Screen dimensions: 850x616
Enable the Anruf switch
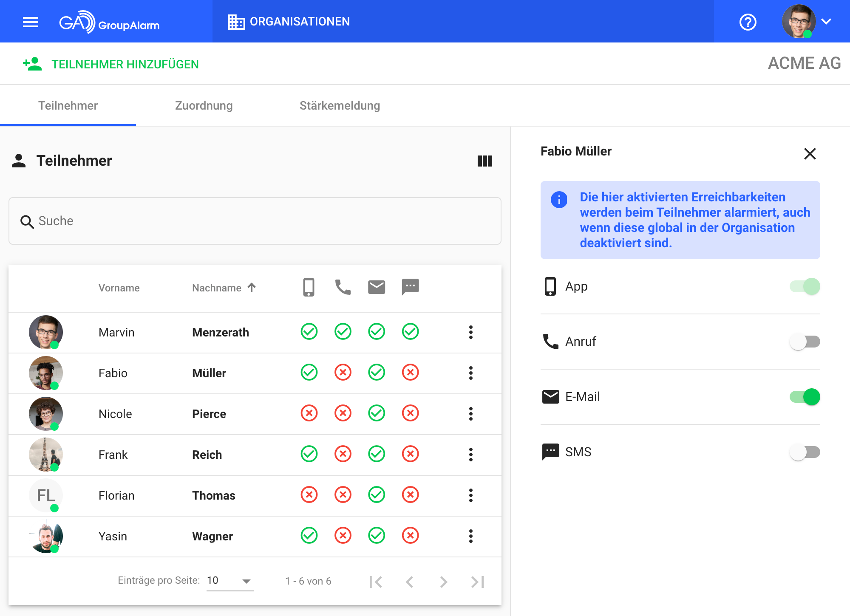(x=805, y=342)
